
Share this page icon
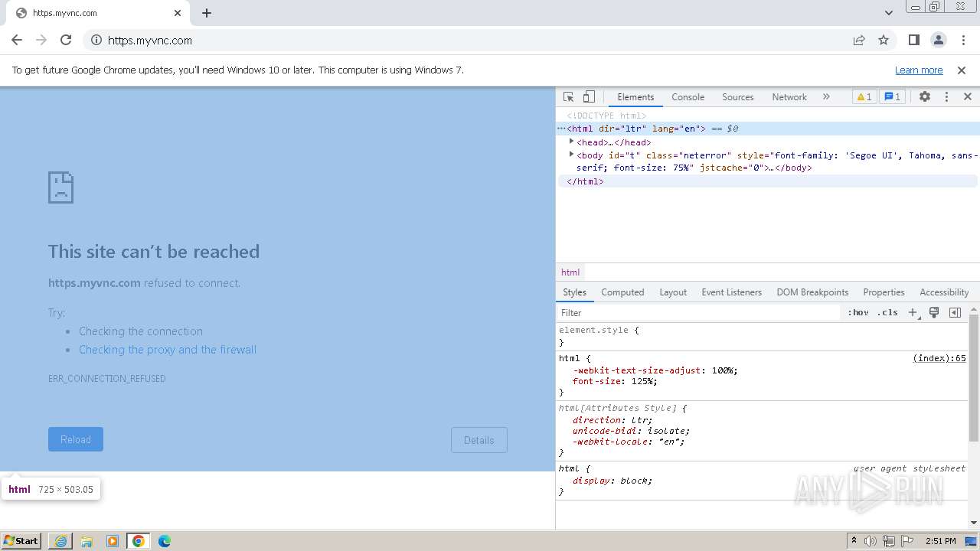pos(859,41)
